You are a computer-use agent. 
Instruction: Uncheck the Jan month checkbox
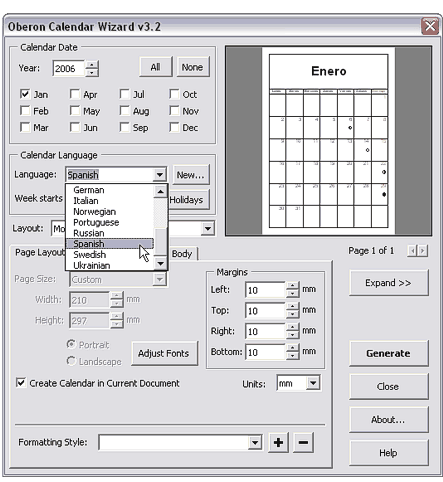coord(25,94)
